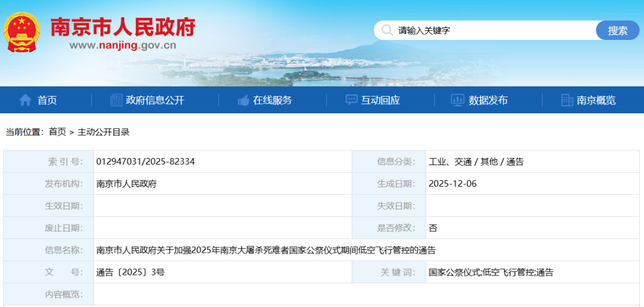This screenshot has width=644, height=307.
Task: Click the chat bubble icon beside 互动回应
Action: click(x=352, y=100)
